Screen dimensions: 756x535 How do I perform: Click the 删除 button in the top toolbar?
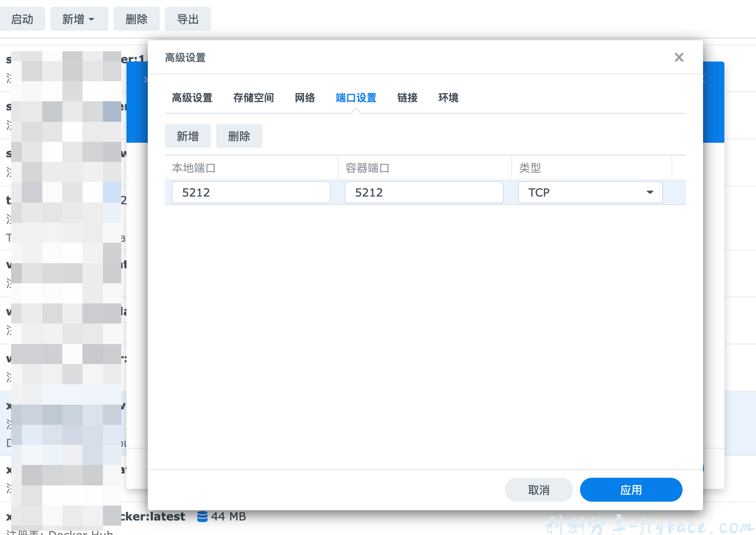click(137, 19)
